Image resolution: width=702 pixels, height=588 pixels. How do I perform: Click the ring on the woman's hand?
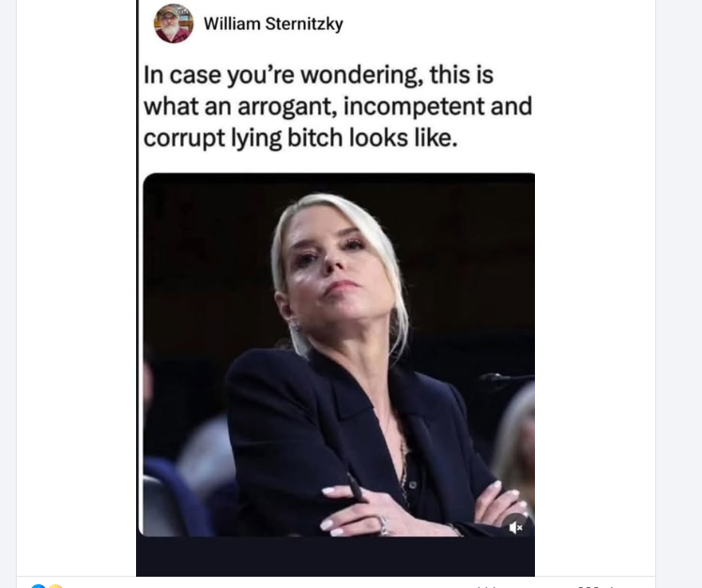[383, 525]
